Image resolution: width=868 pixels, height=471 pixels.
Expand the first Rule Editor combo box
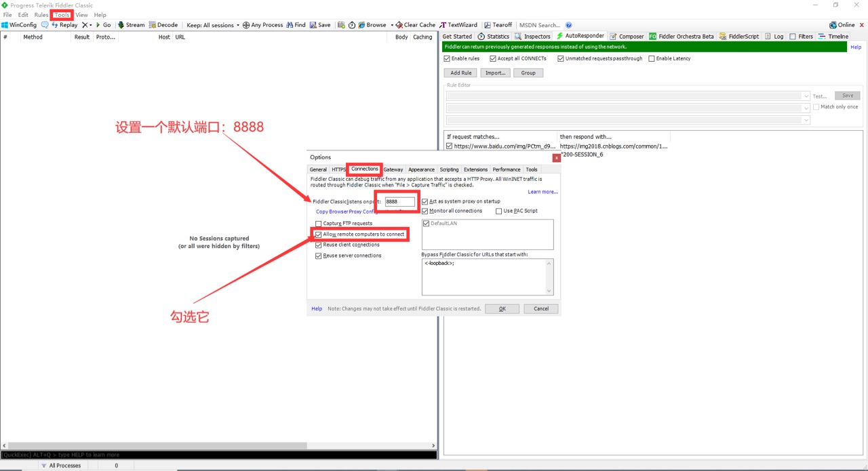[806, 96]
